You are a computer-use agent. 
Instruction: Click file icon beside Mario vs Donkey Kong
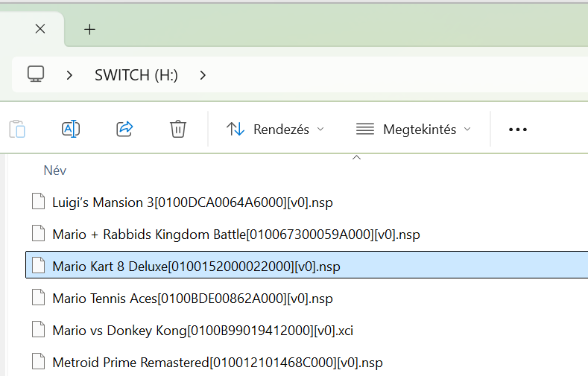[x=38, y=329]
